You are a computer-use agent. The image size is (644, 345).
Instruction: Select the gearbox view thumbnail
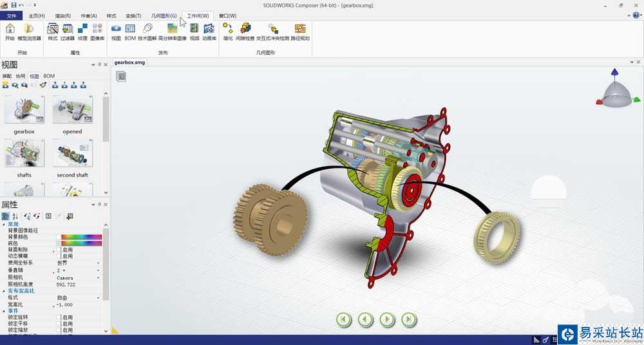(24, 109)
